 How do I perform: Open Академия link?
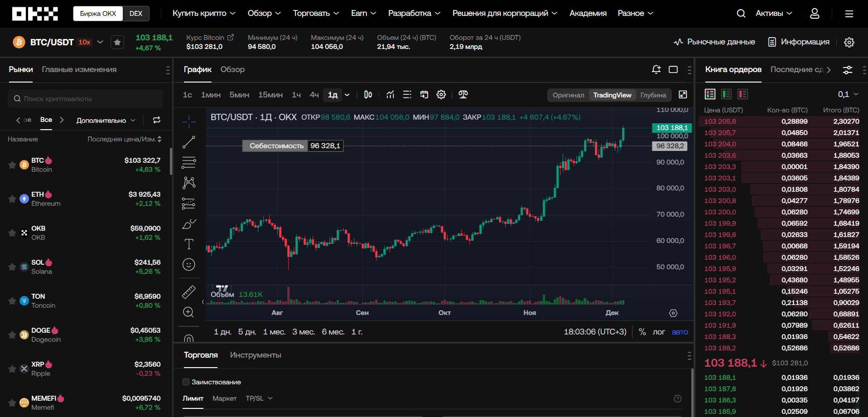[x=588, y=14]
